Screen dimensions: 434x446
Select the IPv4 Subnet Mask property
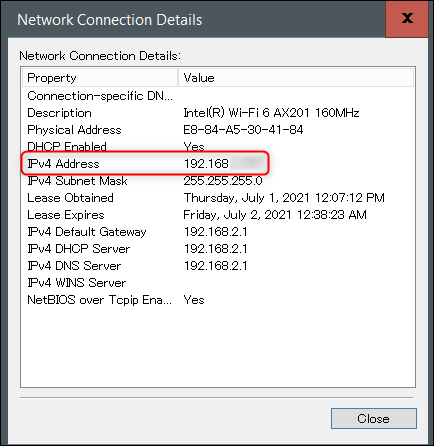77,181
